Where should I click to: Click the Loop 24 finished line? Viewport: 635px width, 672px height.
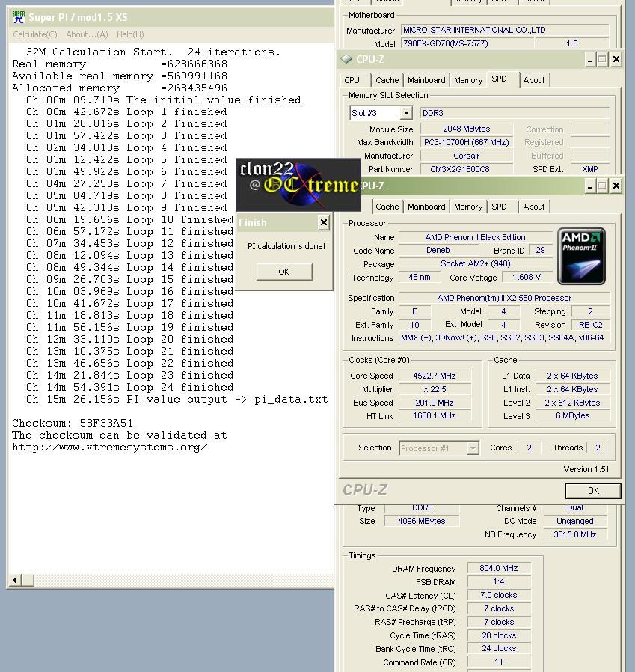click(x=130, y=388)
